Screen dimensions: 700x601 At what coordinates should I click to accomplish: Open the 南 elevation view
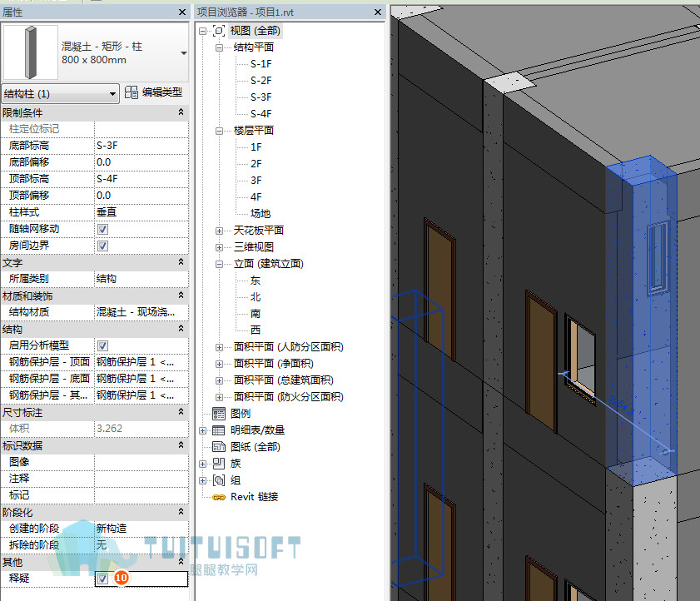point(256,314)
